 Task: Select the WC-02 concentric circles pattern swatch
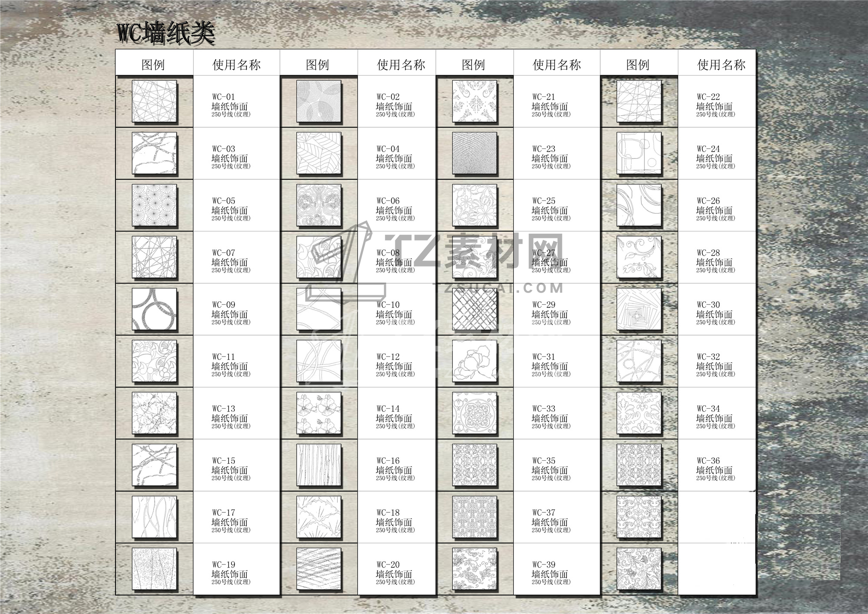coord(319,101)
